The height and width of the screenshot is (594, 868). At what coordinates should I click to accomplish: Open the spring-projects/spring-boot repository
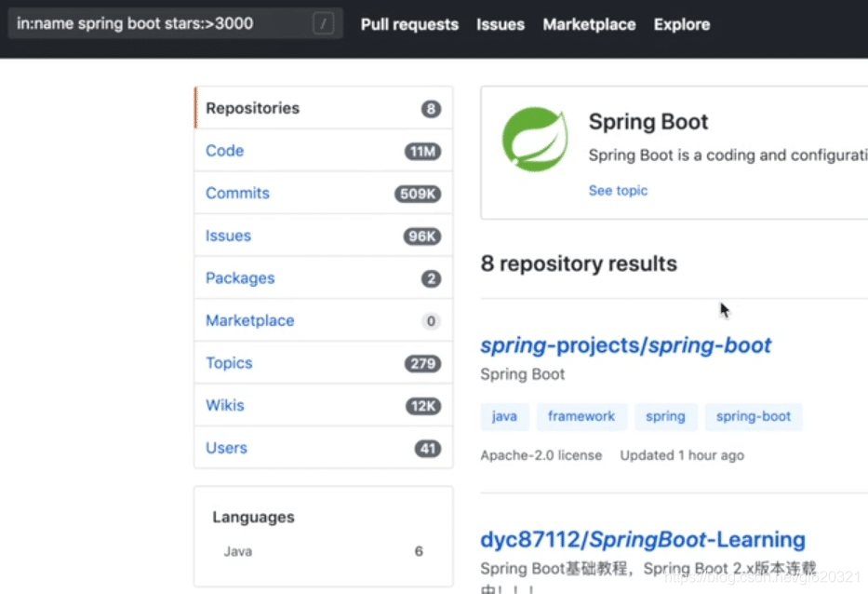(x=625, y=345)
